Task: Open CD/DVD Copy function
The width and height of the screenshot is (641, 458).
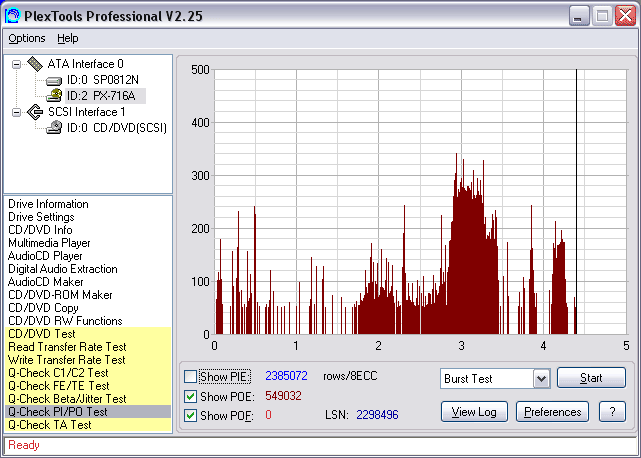Action: click(43, 308)
